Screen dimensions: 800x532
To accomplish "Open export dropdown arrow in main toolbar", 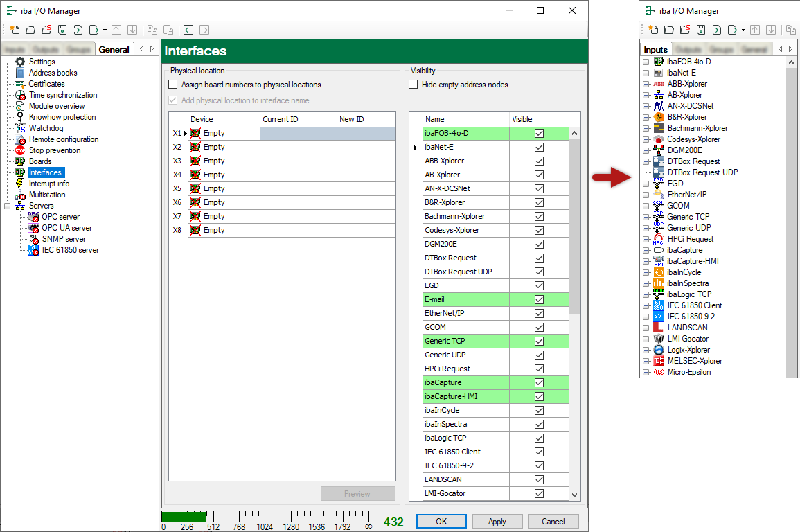I will (x=105, y=30).
